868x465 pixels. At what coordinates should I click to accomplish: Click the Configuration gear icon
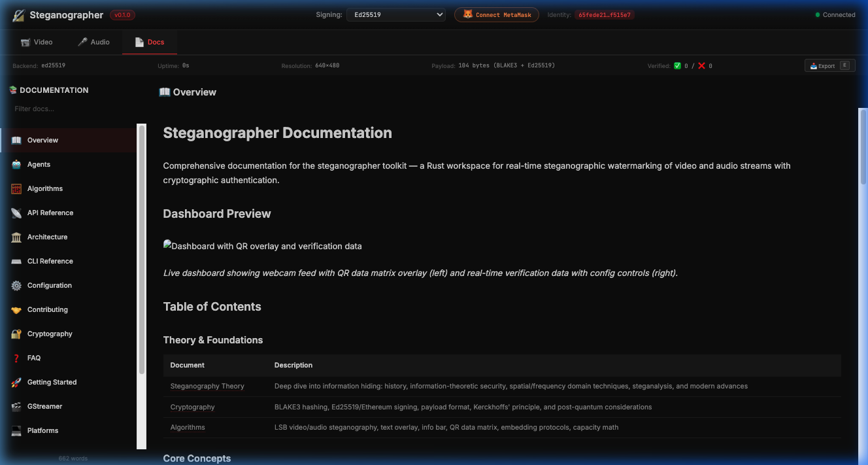[16, 286]
